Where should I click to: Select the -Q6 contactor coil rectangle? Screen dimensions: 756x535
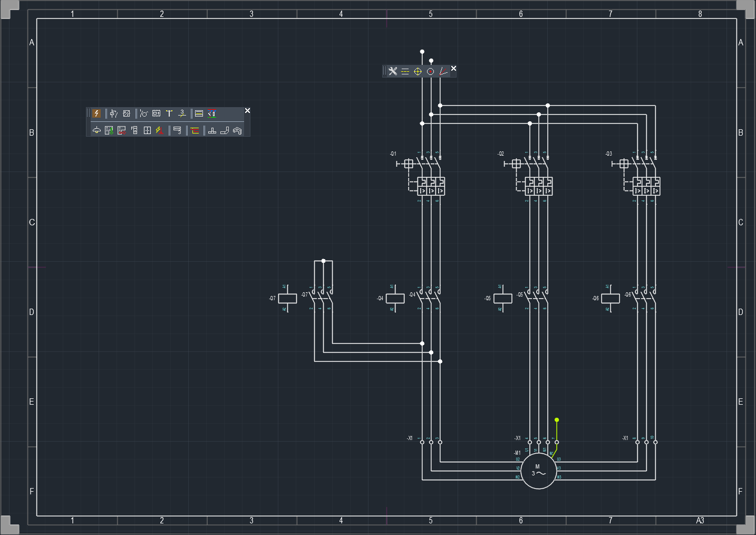(x=610, y=298)
